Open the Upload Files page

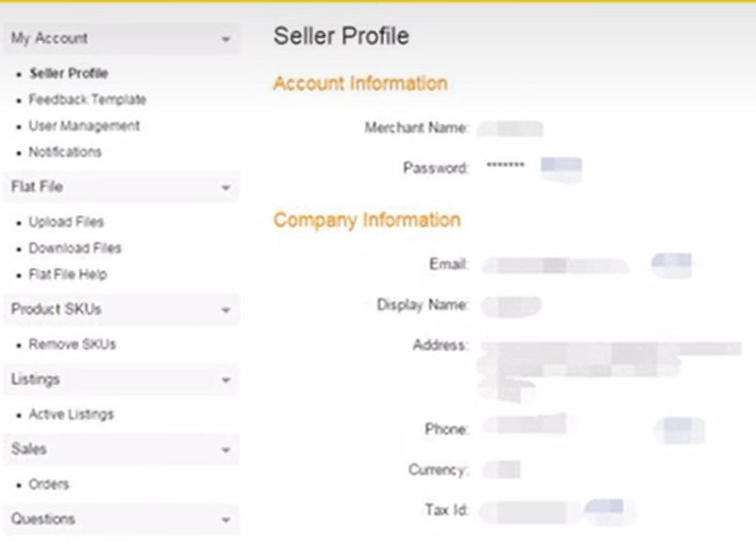point(66,222)
